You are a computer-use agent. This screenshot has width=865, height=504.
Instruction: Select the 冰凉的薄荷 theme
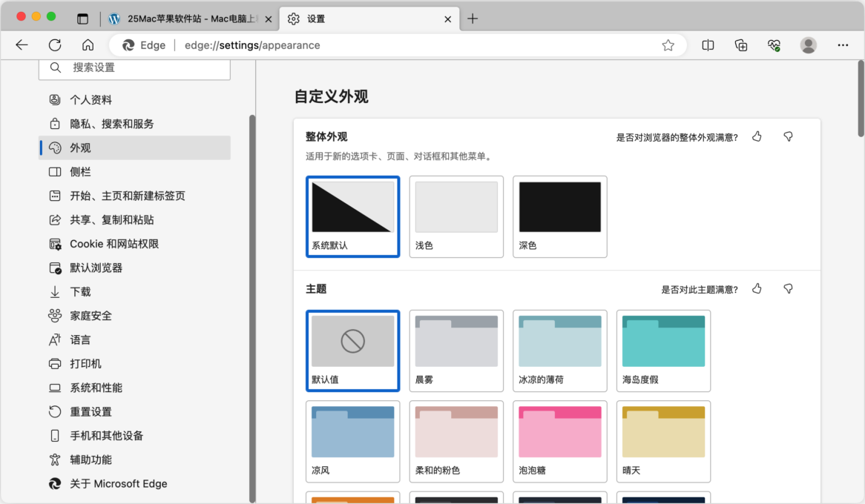(x=560, y=351)
